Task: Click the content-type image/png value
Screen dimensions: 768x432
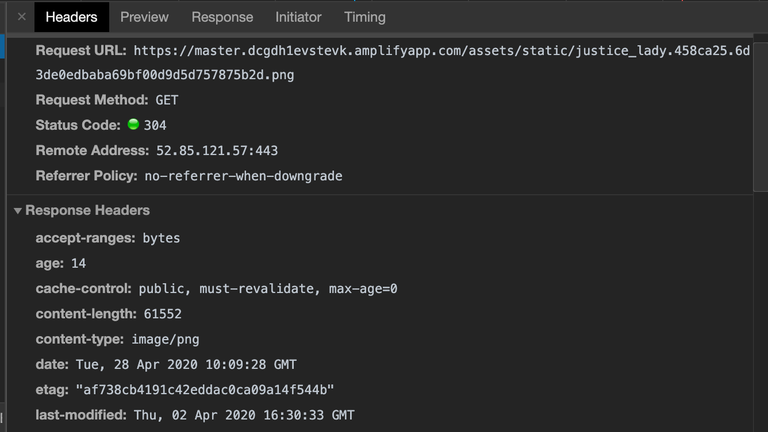Action: pos(165,339)
